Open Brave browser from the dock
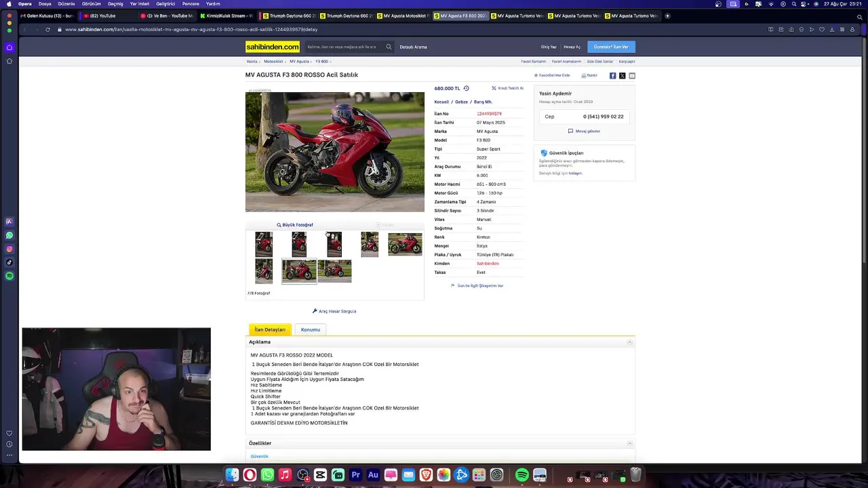 pyautogui.click(x=426, y=475)
